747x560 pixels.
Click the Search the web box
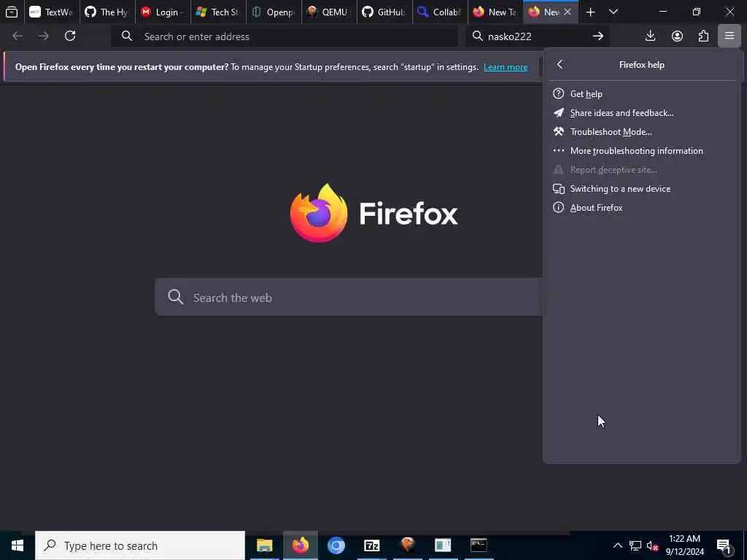click(x=348, y=297)
